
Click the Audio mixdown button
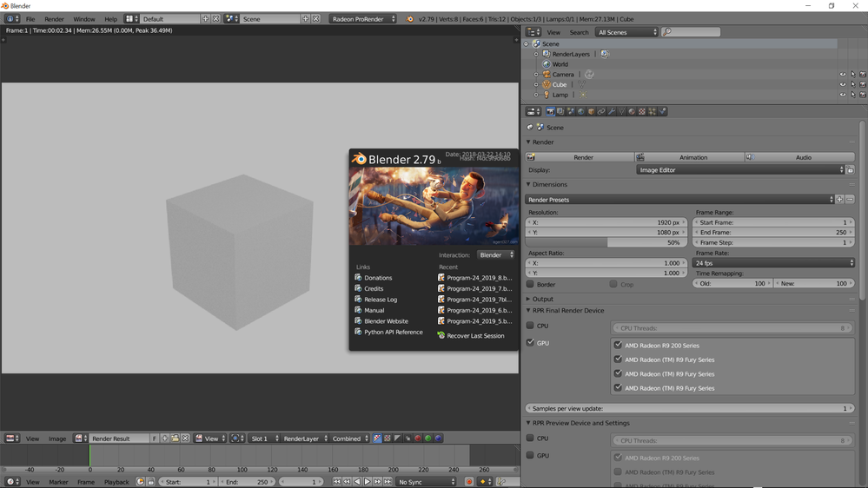(800, 157)
